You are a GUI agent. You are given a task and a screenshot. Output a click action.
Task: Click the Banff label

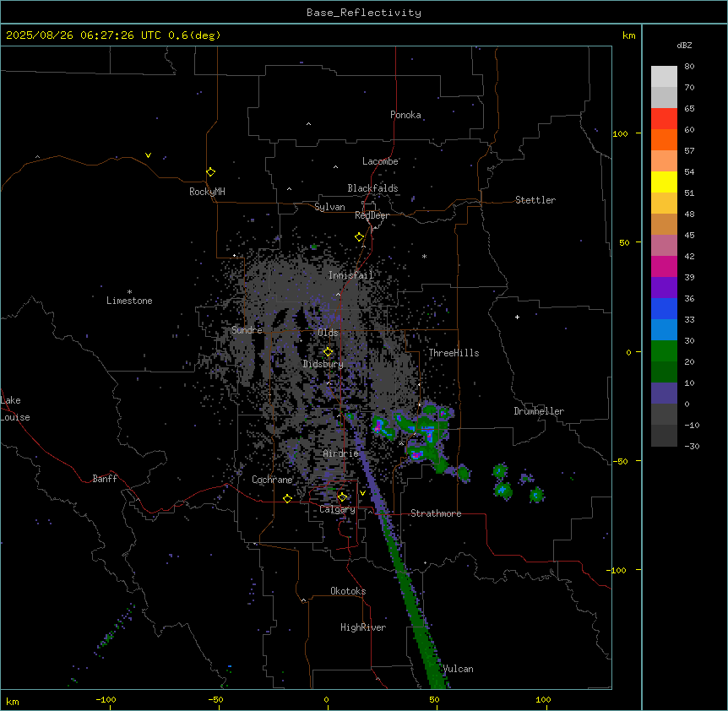pyautogui.click(x=105, y=479)
